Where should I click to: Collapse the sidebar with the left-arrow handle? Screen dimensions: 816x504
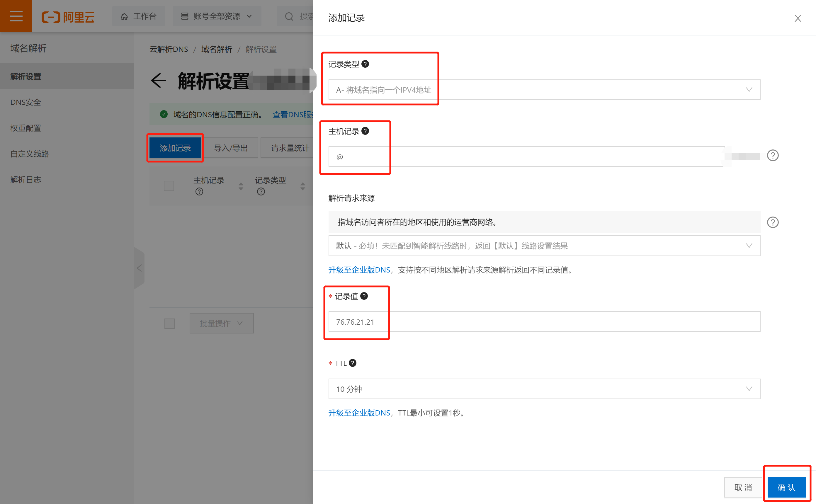coord(139,268)
